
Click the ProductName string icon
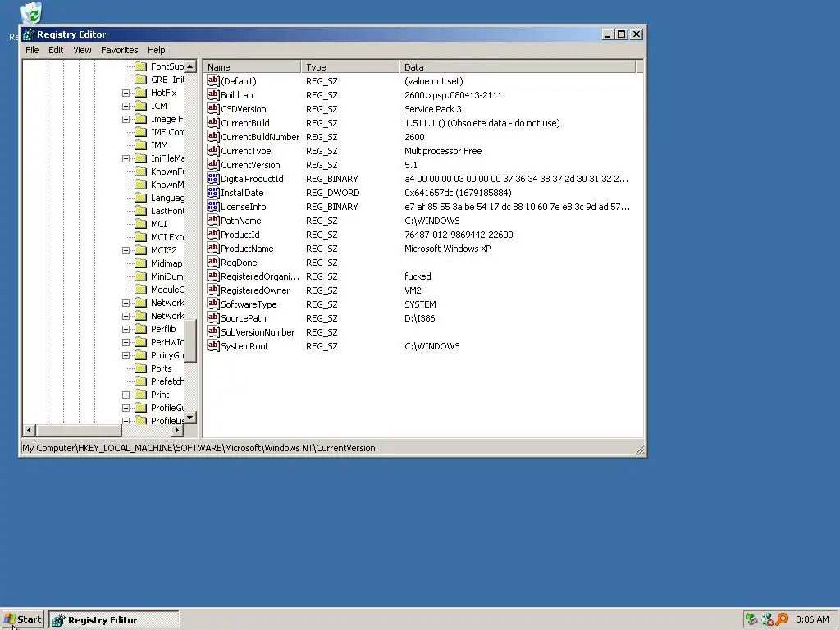213,248
